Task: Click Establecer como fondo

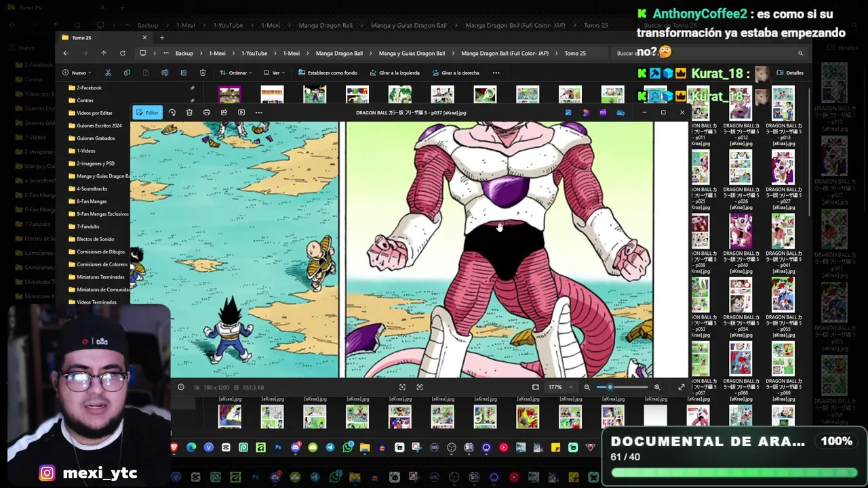Action: 328,73
